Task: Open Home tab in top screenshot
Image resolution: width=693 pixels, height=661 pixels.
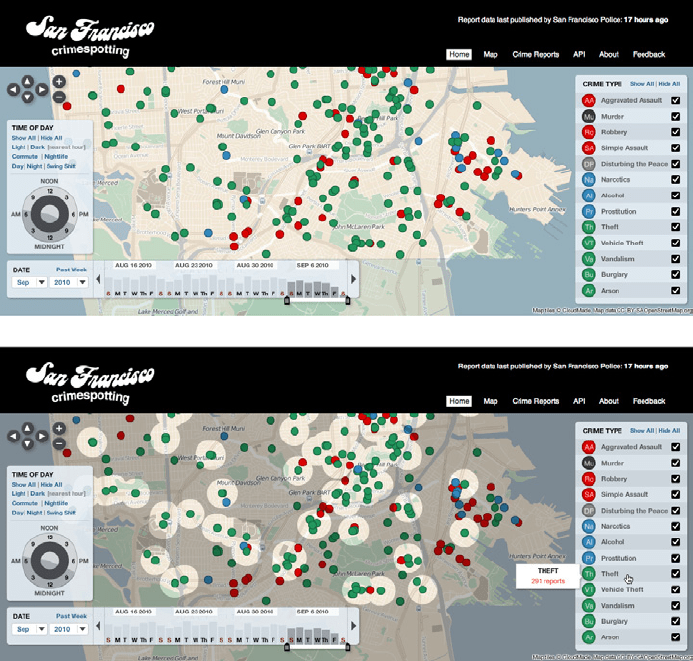Action: tap(459, 54)
